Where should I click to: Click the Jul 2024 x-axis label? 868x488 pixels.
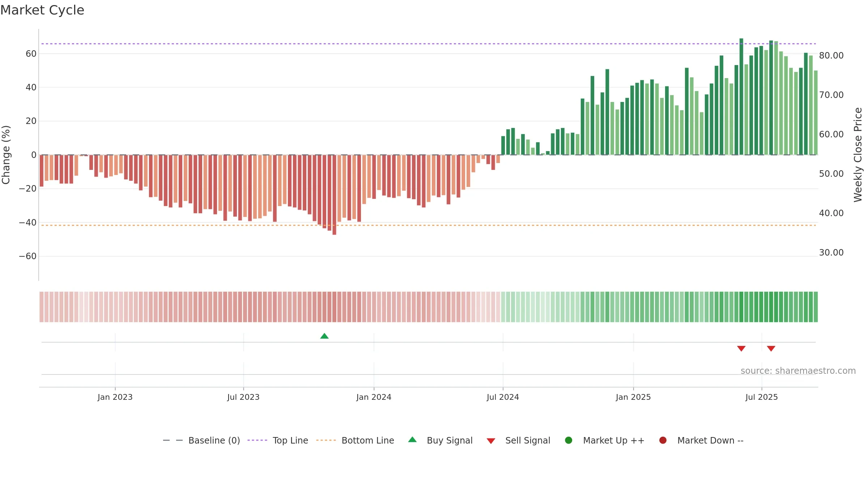pos(503,397)
